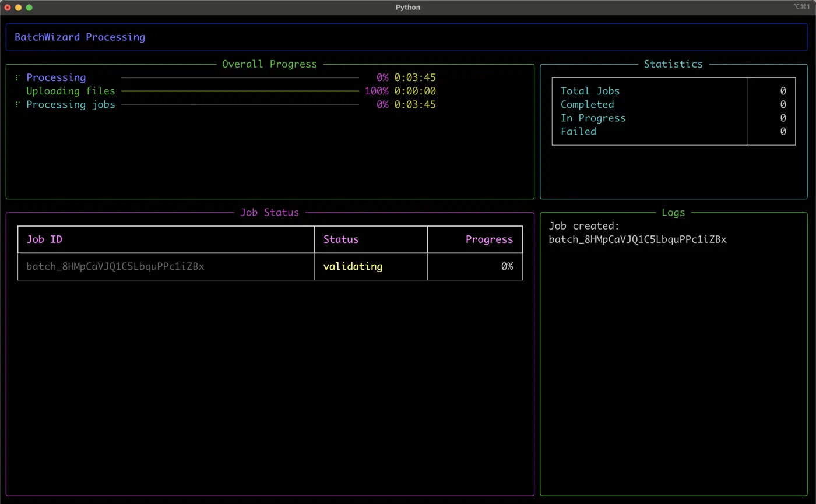Click the 0:00:00 time remaining value
The height and width of the screenshot is (504, 816).
(415, 91)
